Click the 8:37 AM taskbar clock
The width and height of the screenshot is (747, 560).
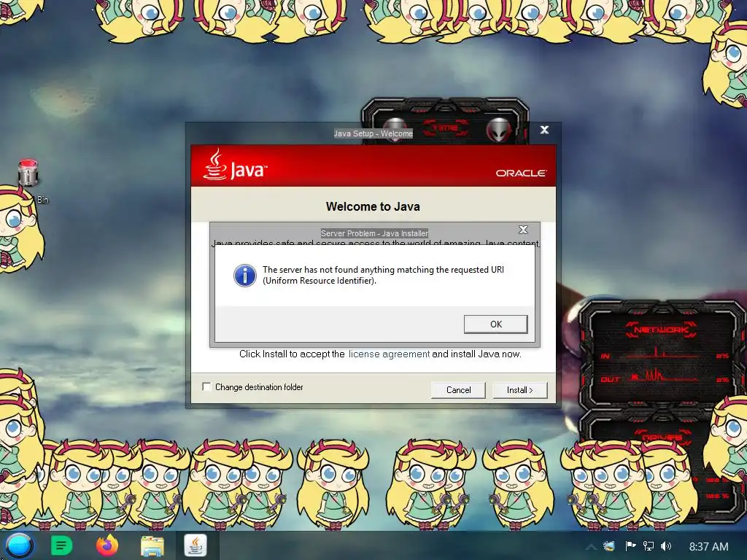coord(708,547)
